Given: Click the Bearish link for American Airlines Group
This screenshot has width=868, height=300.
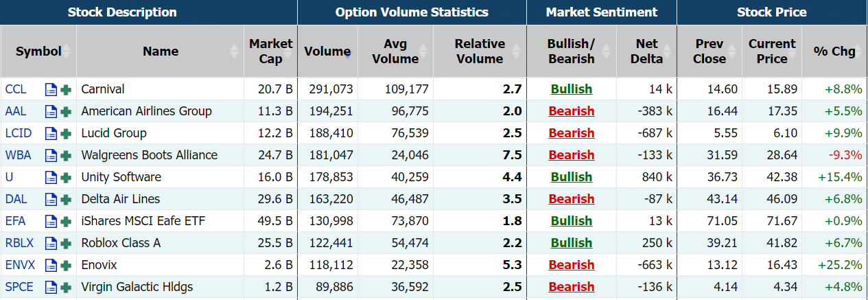Looking at the screenshot, I should pos(572,111).
